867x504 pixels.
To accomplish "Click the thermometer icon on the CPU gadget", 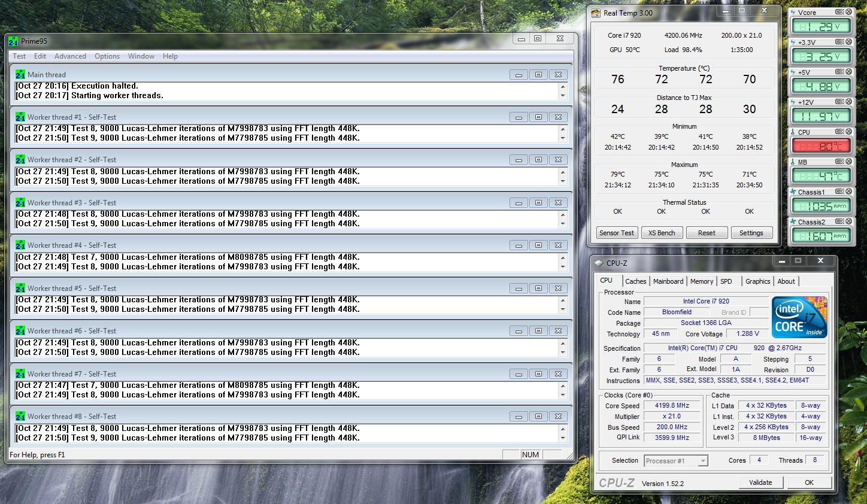I will (793, 132).
